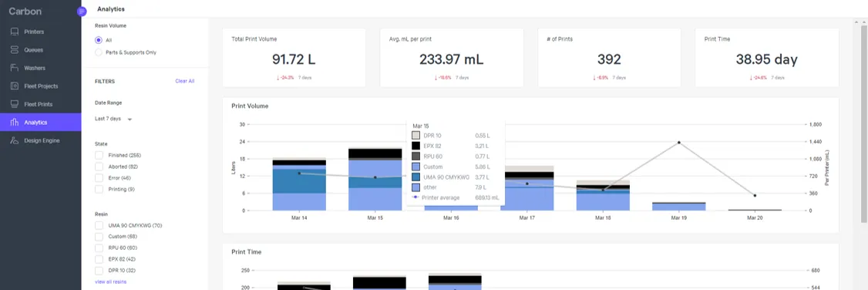Open the Washers section
The image size is (868, 290).
tap(40, 68)
